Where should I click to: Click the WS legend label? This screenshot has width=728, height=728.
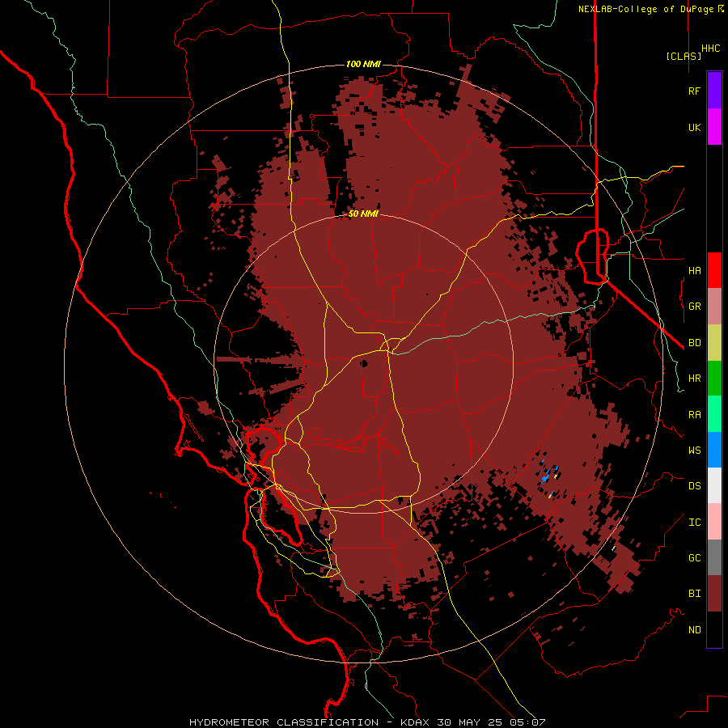click(694, 450)
